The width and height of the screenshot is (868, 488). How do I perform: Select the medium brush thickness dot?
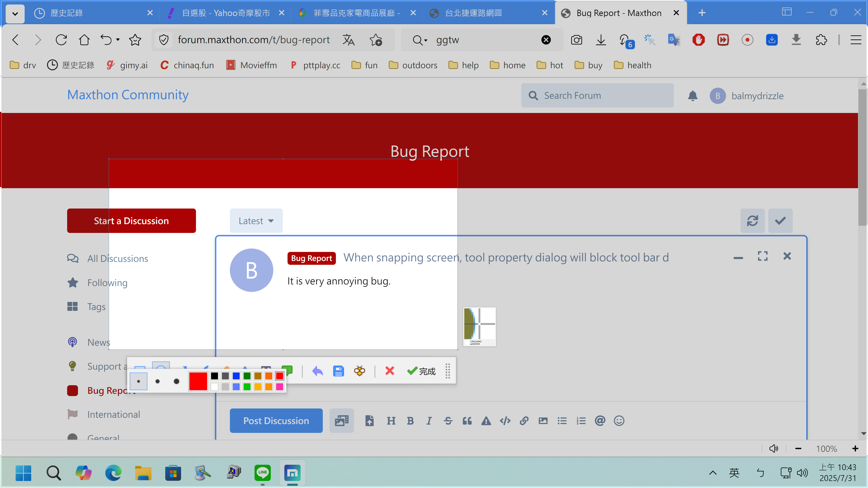point(157,381)
